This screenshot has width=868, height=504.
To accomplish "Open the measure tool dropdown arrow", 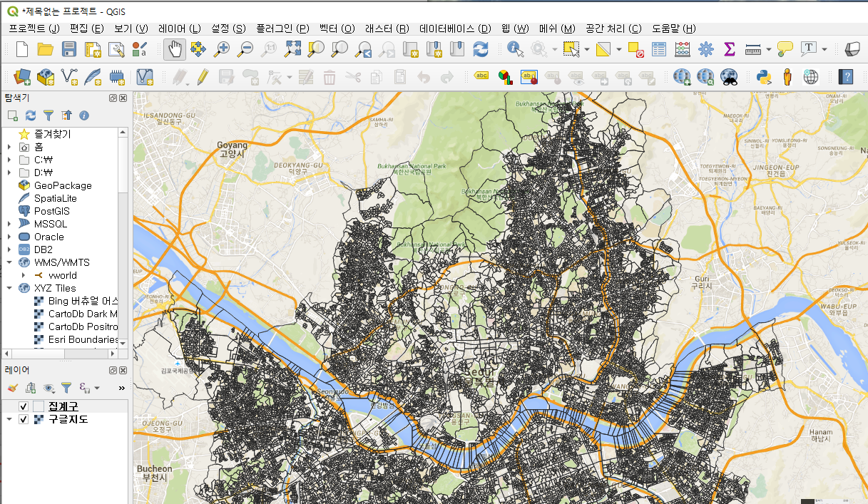I will pyautogui.click(x=769, y=50).
